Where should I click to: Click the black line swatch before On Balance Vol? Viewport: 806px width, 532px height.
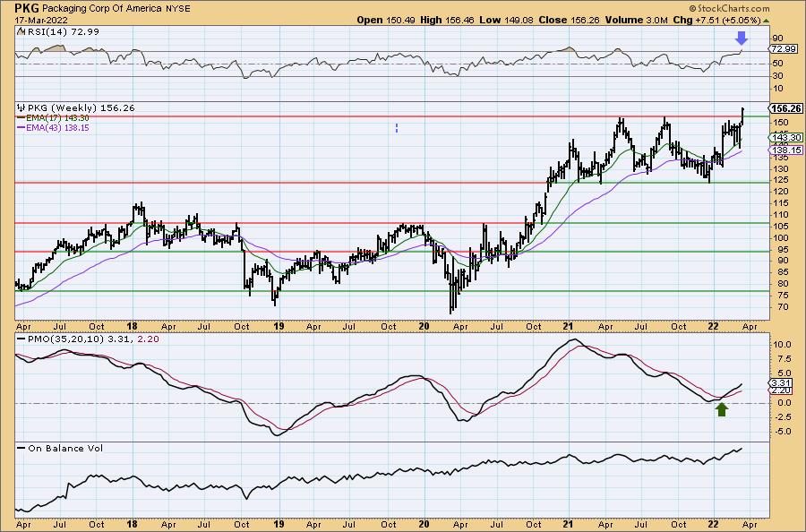21,448
